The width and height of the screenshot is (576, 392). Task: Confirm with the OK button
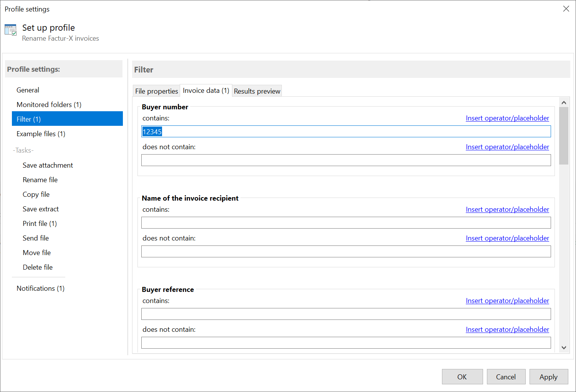462,377
